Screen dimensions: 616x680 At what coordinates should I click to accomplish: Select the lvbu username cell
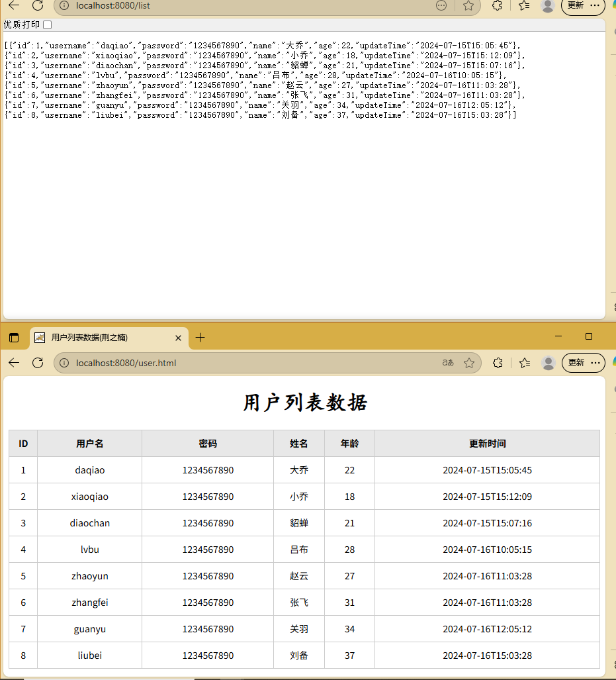pos(90,550)
